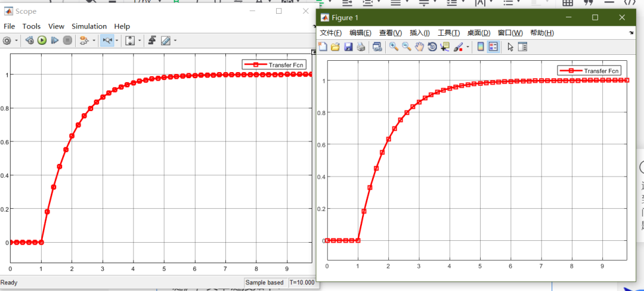This screenshot has width=644, height=291.
Task: Select the Edit Plot arrow tool
Action: [510, 47]
